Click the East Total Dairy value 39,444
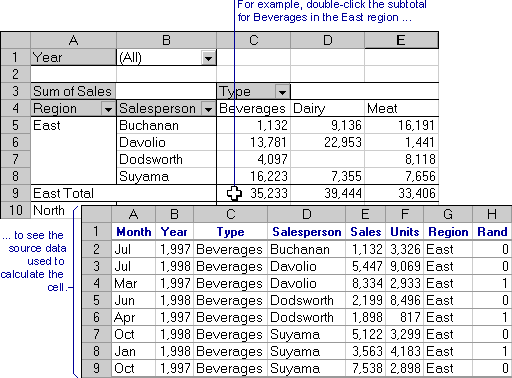Viewport: 512px width, 378px height. [x=327, y=193]
